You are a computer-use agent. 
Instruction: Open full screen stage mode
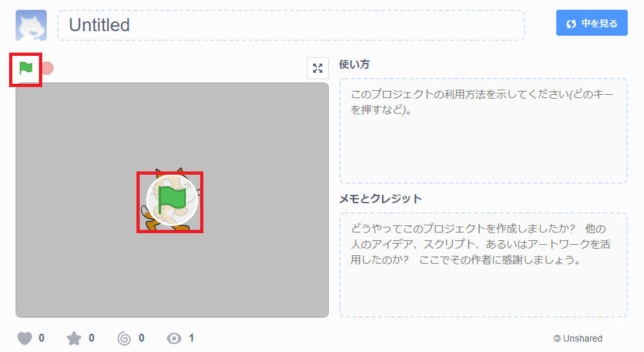tap(318, 68)
